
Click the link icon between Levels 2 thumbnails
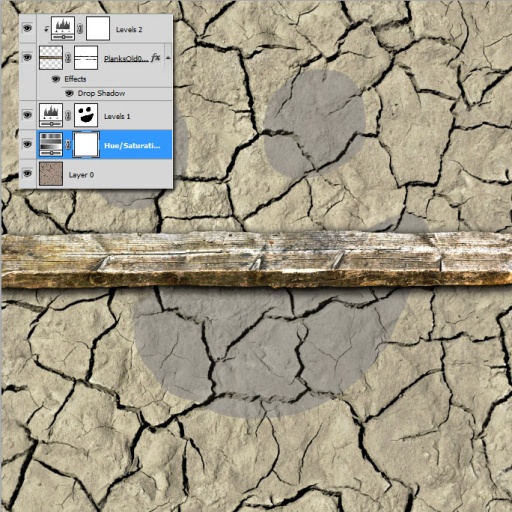(x=80, y=29)
